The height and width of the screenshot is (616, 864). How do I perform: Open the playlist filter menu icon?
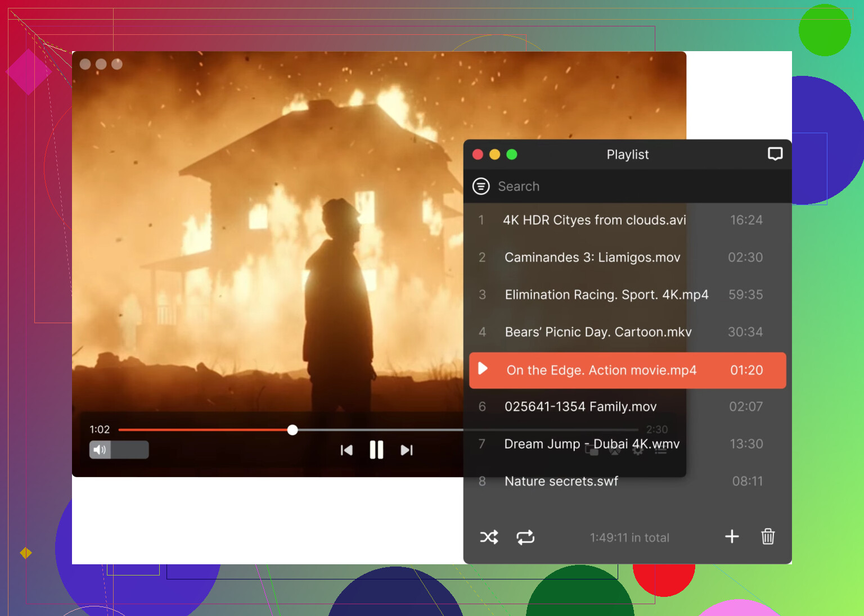click(x=481, y=186)
